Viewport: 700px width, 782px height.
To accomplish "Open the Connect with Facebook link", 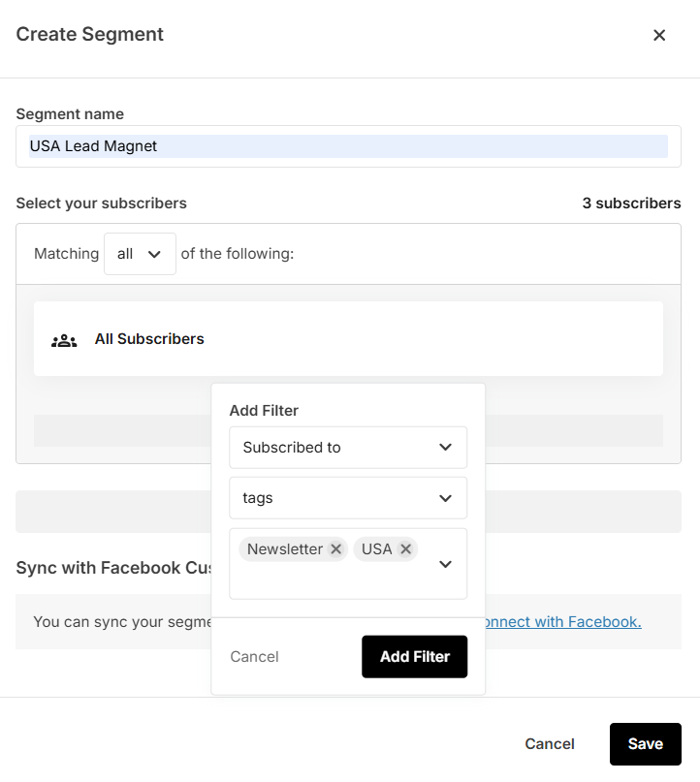I will click(561, 622).
